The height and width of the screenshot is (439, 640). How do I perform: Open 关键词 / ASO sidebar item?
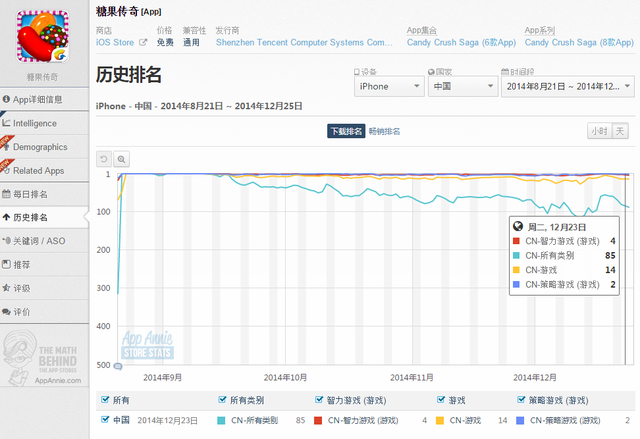point(44,241)
